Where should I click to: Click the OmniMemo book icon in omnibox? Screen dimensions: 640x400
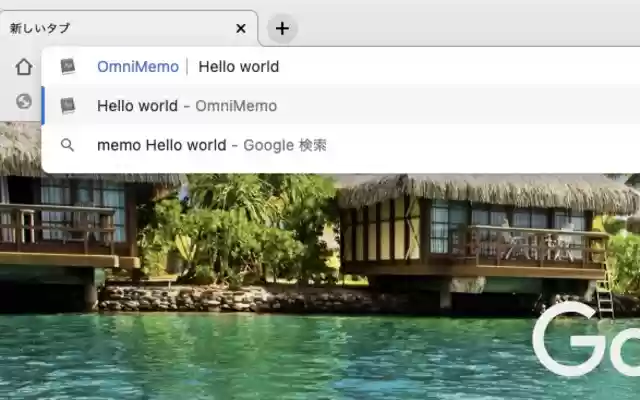tap(68, 66)
